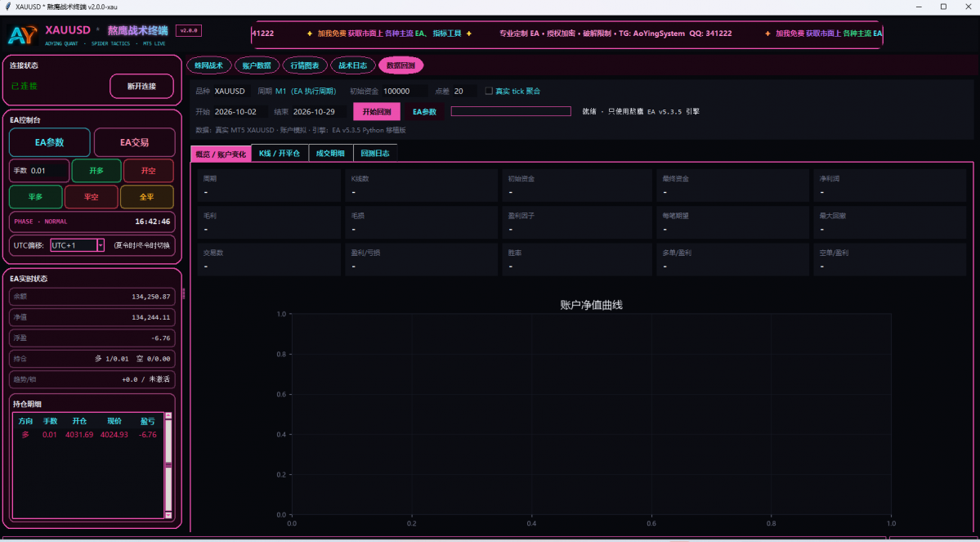Click the 手数 input showing 0.01
Screen dimensions: 980x542
point(49,171)
